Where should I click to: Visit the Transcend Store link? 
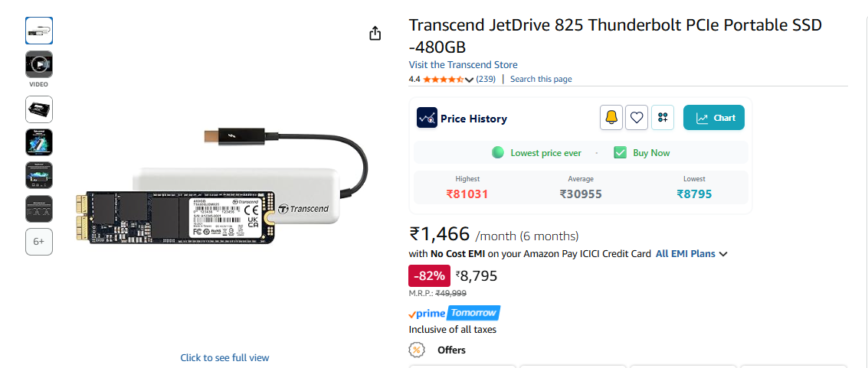point(463,65)
